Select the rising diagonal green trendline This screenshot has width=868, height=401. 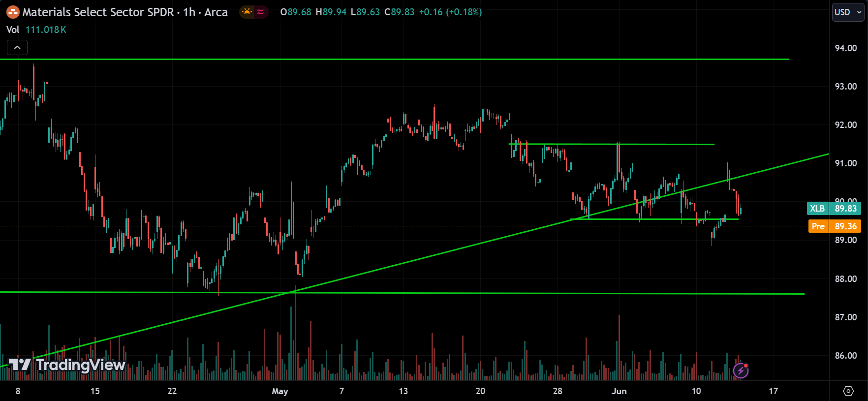click(x=415, y=260)
